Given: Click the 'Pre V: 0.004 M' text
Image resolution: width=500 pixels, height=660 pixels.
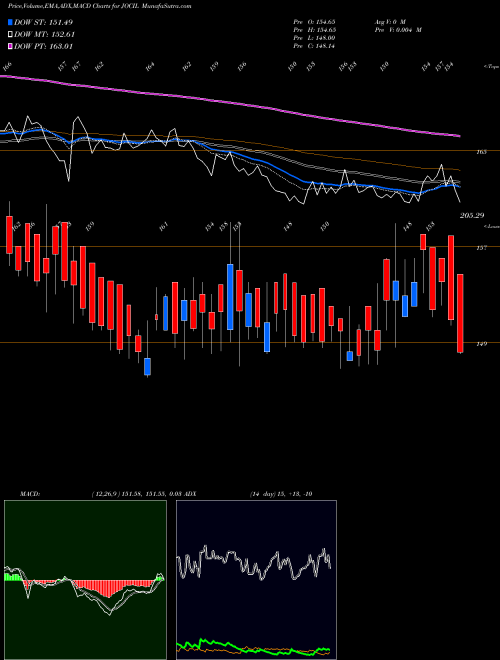Looking at the screenshot, I should [x=398, y=30].
